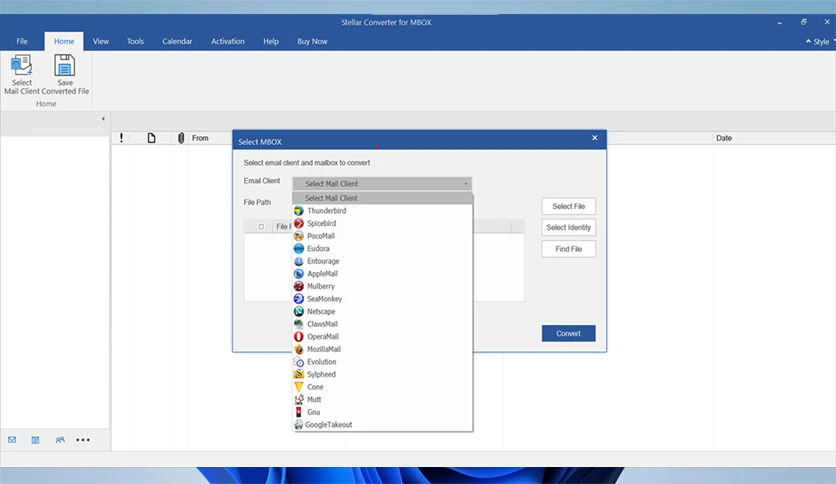Select Entourage as the email client
Viewport: 836px width, 484px height.
(x=382, y=261)
